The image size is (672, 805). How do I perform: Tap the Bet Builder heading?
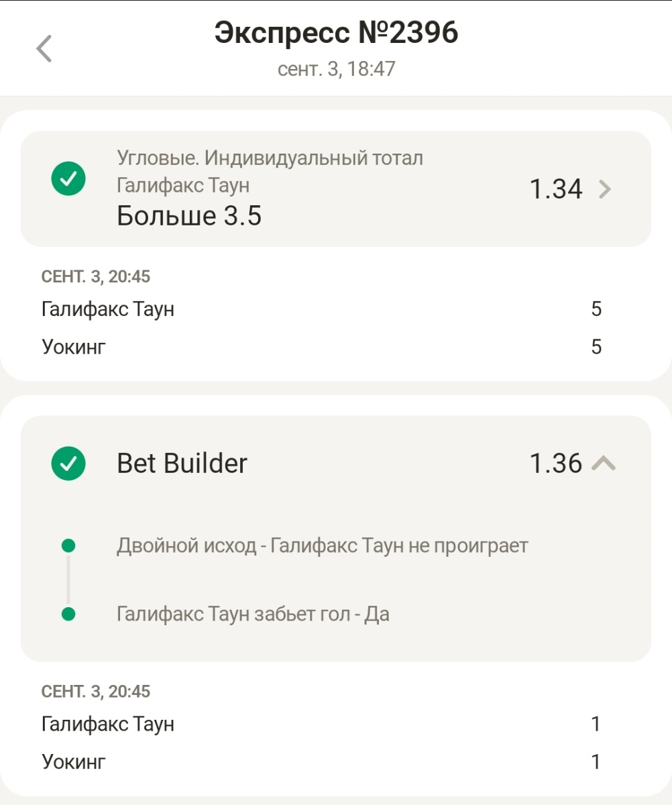point(182,464)
